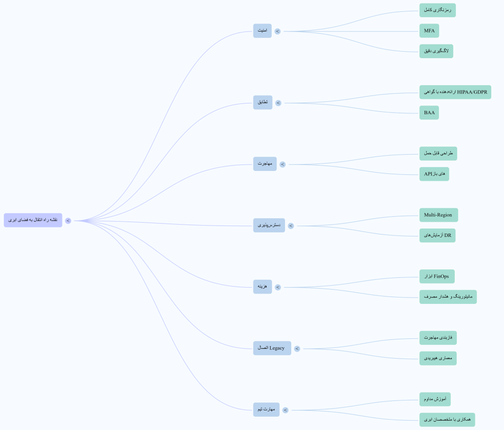Collapse the اتصال Legacy branch toggle
Screen dimensions: 504x430
[297, 349]
